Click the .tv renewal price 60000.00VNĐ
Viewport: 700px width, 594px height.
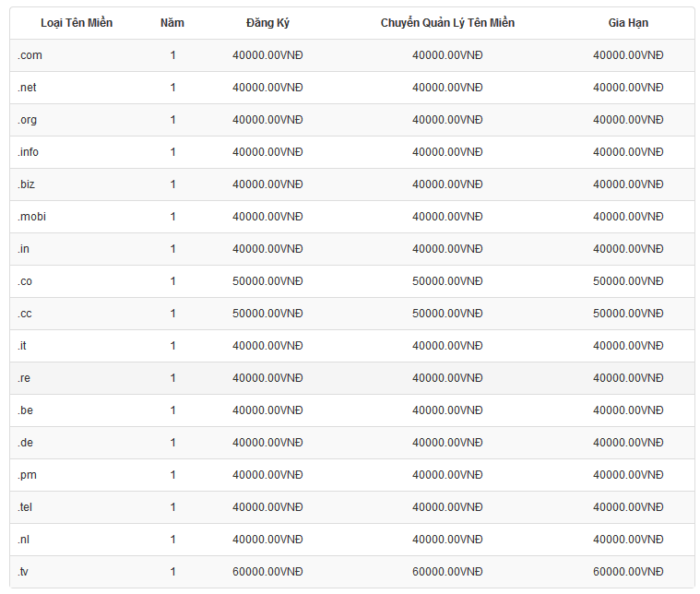628,572
